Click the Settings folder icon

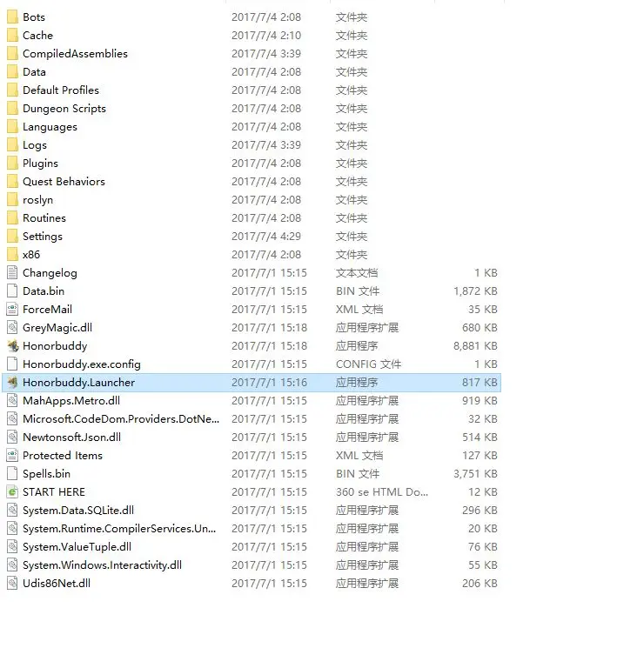pyautogui.click(x=12, y=236)
